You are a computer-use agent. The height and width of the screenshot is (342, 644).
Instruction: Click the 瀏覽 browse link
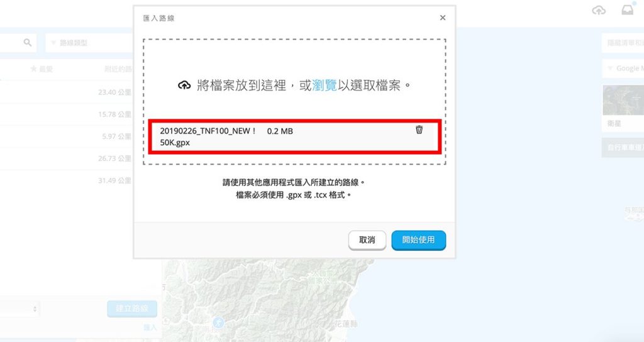tap(325, 85)
